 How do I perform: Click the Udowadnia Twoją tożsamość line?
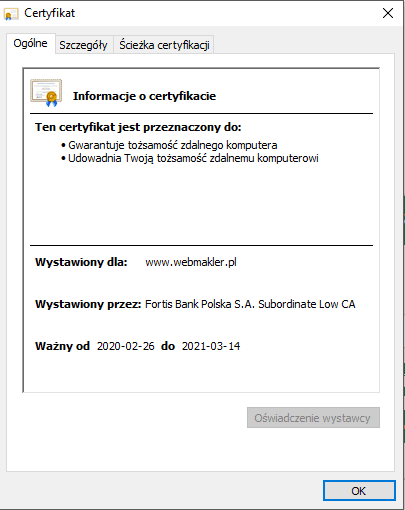pyautogui.click(x=193, y=158)
